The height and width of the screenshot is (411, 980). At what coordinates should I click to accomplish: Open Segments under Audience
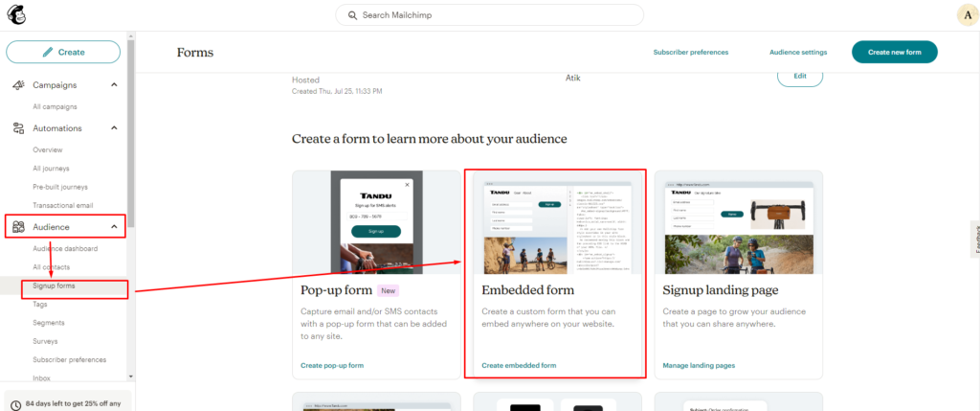pyautogui.click(x=49, y=323)
